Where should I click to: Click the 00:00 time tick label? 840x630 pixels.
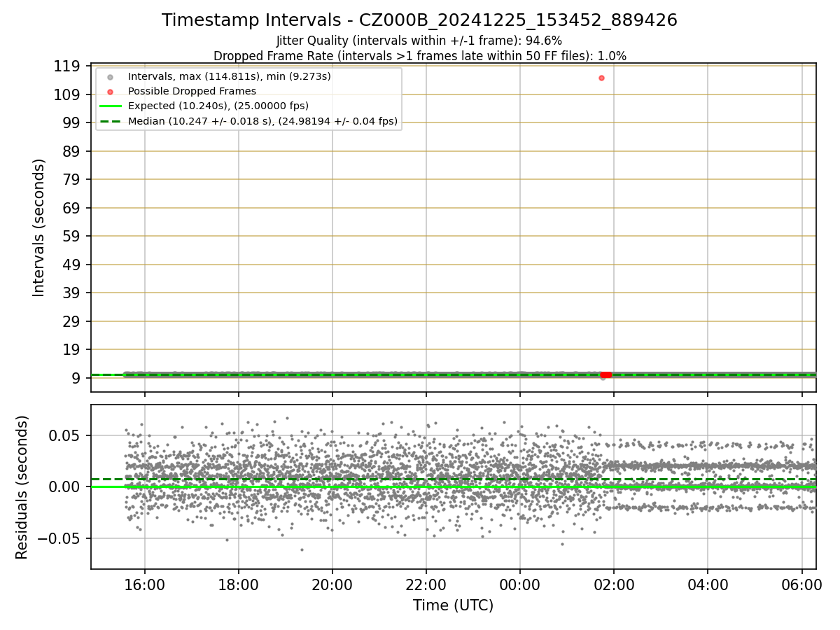click(x=520, y=584)
